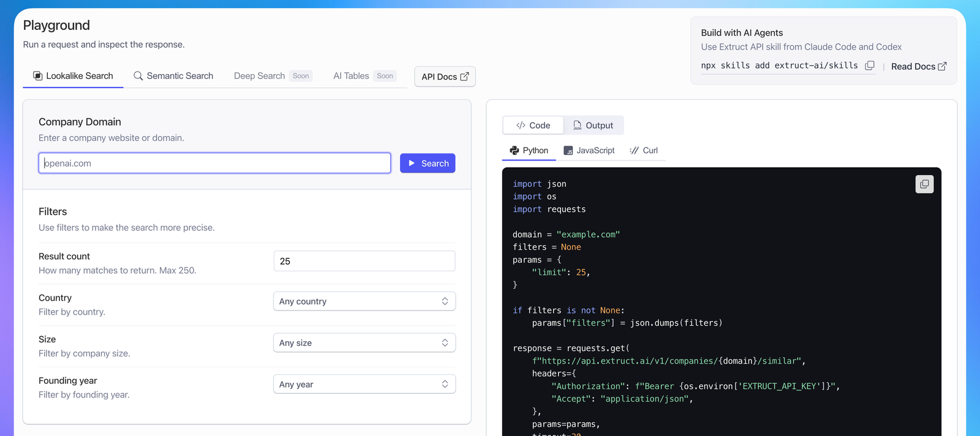
Task: Click the Semantic Search magnifier icon
Action: point(138,76)
